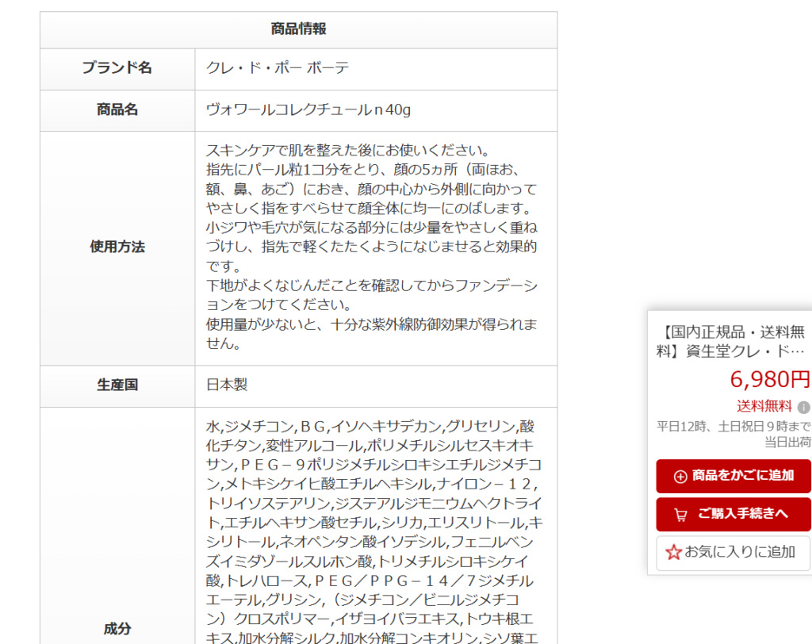
Task: Click the 当日出荷 text
Action: [x=787, y=442]
